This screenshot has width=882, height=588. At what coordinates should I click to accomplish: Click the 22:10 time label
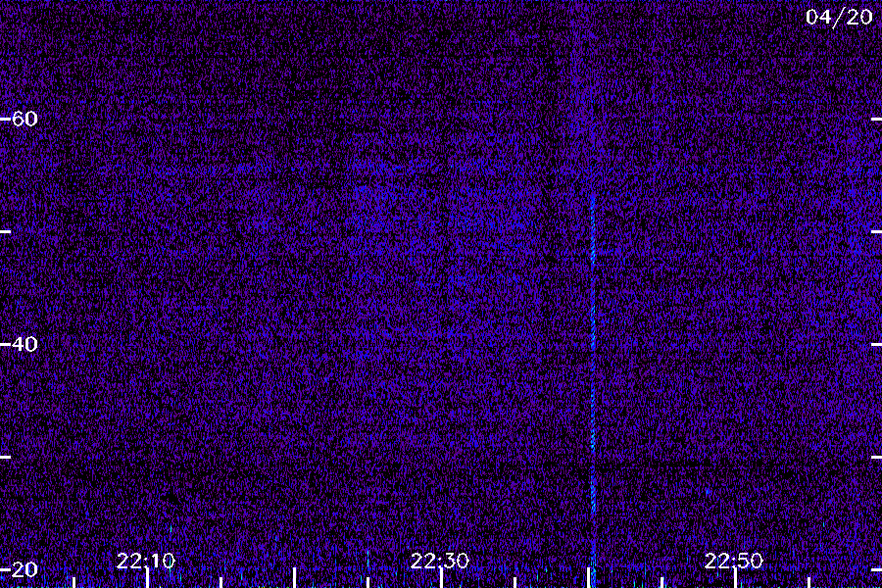[146, 561]
